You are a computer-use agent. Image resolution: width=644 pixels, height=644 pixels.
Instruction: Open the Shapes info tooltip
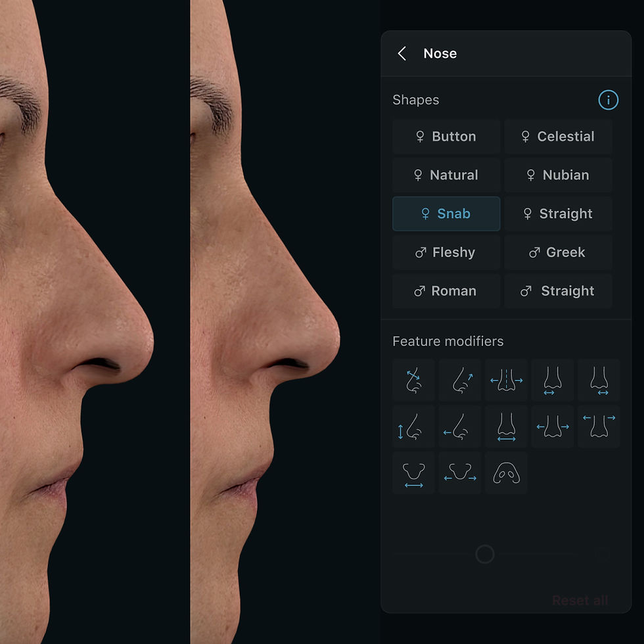(x=608, y=100)
